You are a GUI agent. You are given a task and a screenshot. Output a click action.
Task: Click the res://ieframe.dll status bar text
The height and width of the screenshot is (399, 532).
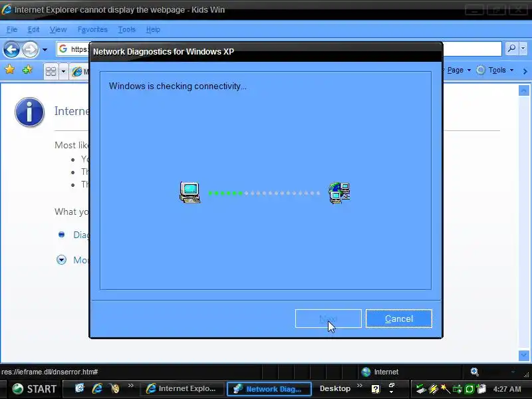click(x=49, y=372)
